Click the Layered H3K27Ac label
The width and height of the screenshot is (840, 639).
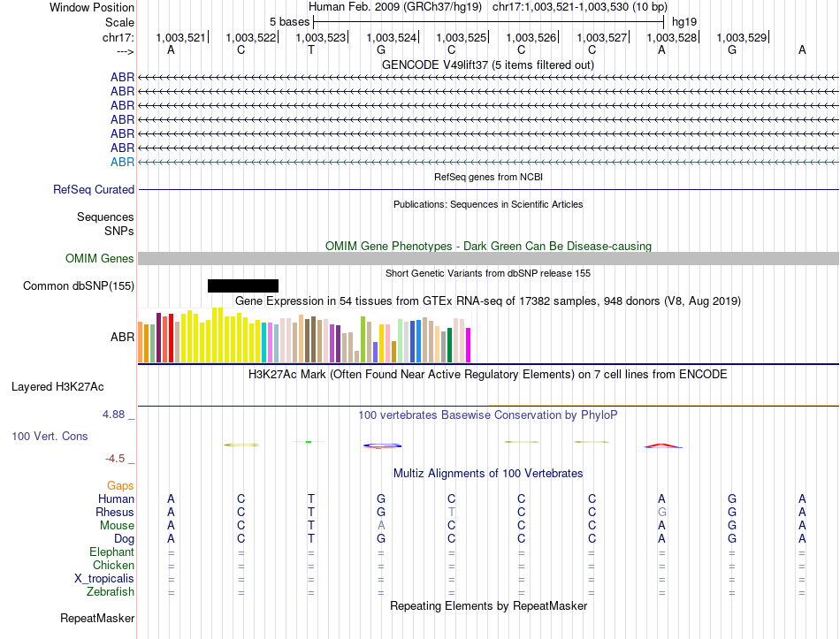point(57,387)
